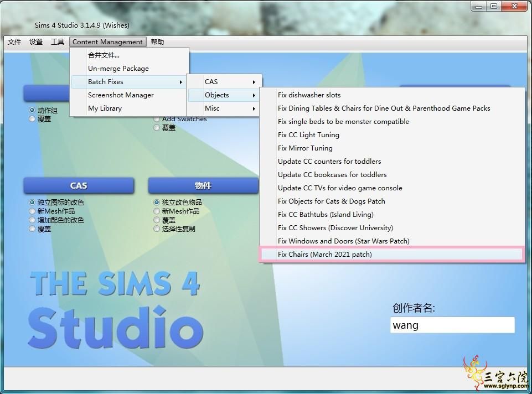Choose 合并文件... menu entry

point(129,55)
